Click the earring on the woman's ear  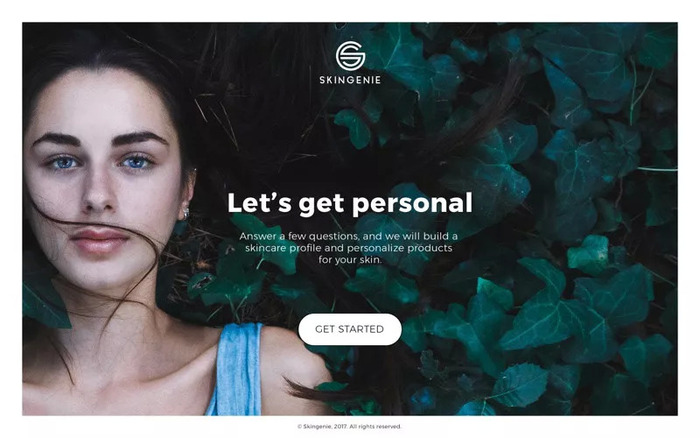coord(186,213)
